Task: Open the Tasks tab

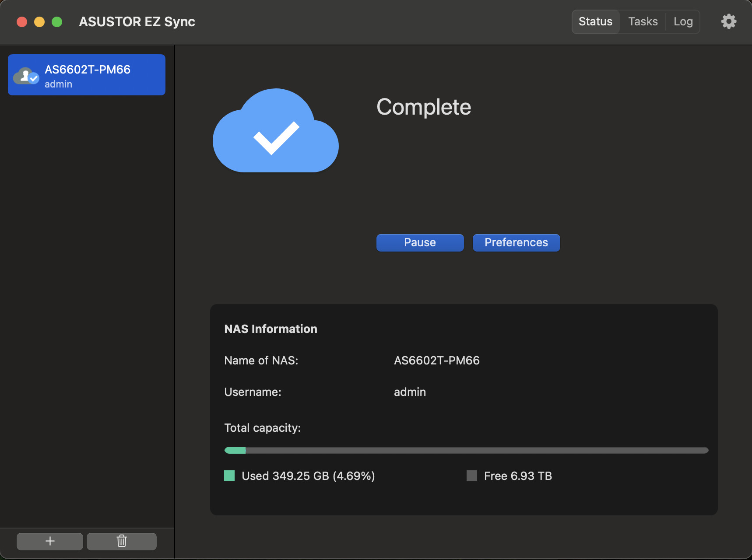Action: pyautogui.click(x=643, y=21)
